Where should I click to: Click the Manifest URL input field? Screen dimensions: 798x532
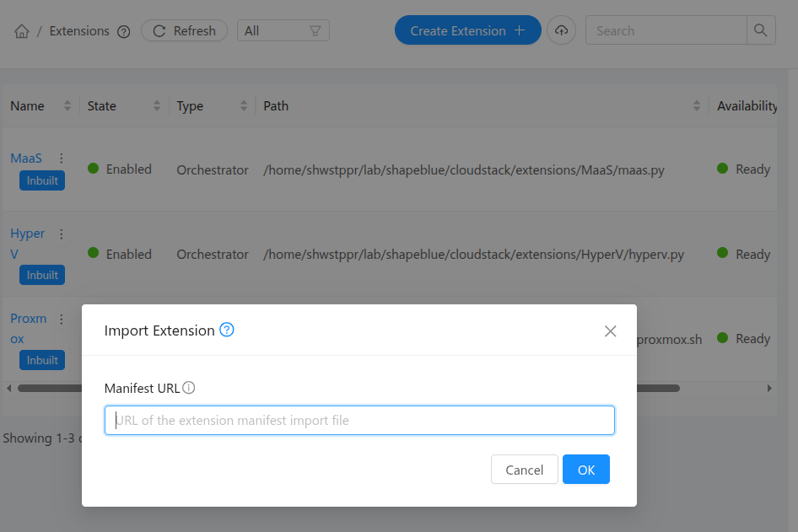359,420
